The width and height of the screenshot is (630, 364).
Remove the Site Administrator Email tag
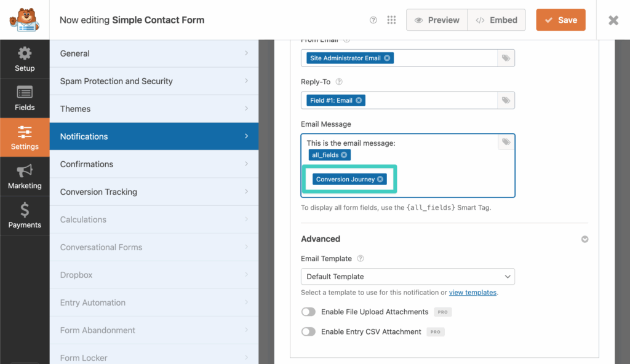pyautogui.click(x=387, y=58)
